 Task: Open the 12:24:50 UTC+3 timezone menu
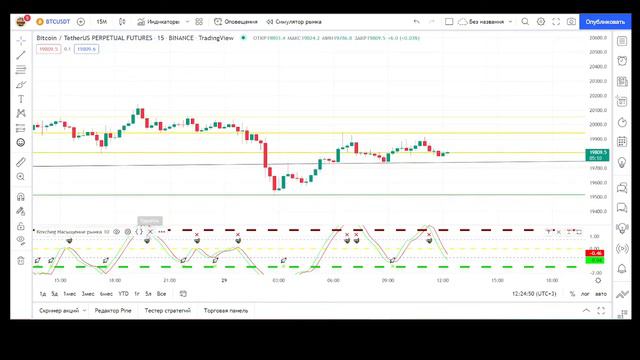534,294
